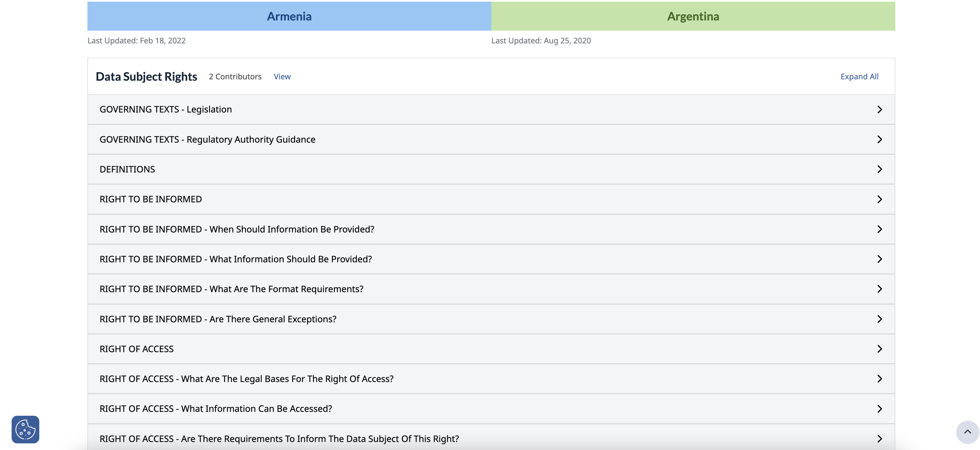980x450 pixels.
Task: Click 'What Are The Format Requirements?' text
Action: click(286, 289)
